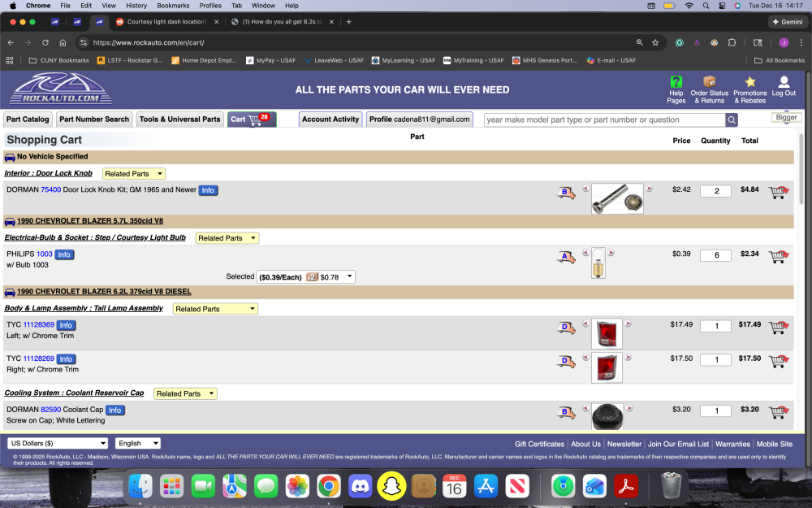The height and width of the screenshot is (508, 812).
Task: Open the Related Parts dropdown for Door Lock Knob
Action: click(133, 173)
